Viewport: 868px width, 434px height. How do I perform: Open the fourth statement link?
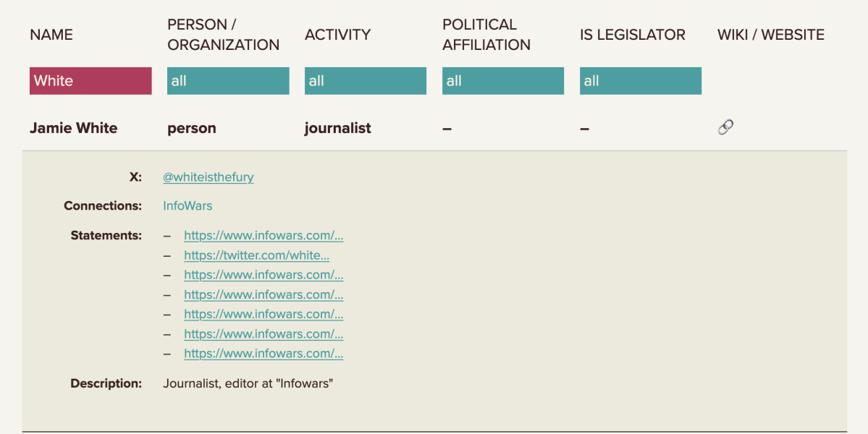pyautogui.click(x=264, y=294)
